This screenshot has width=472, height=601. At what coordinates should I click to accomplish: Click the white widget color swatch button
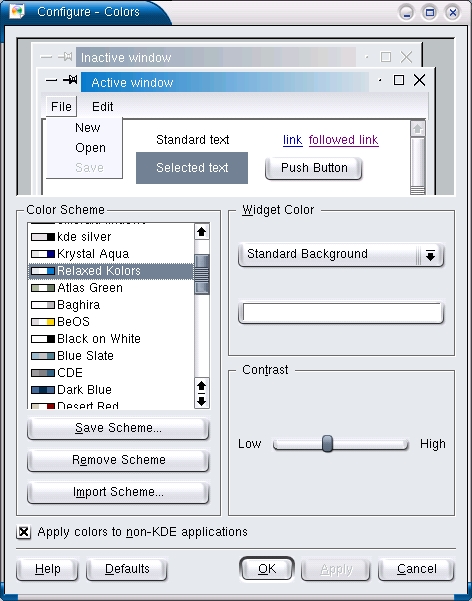point(340,313)
